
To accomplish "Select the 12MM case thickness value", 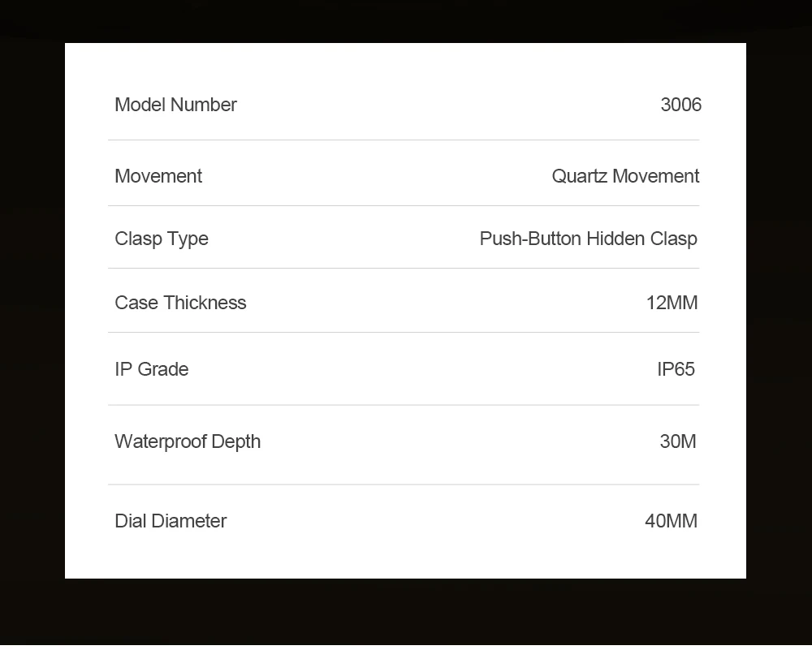I will (x=672, y=303).
